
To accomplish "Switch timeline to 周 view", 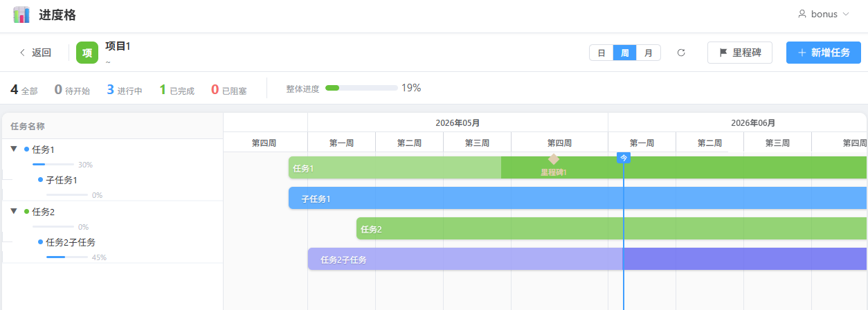I will pyautogui.click(x=624, y=53).
